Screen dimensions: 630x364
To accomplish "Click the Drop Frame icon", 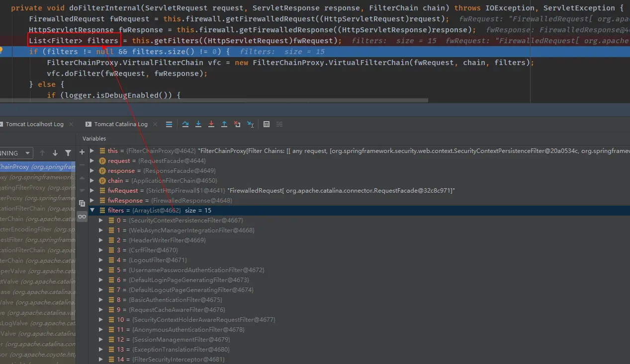I will [236, 124].
